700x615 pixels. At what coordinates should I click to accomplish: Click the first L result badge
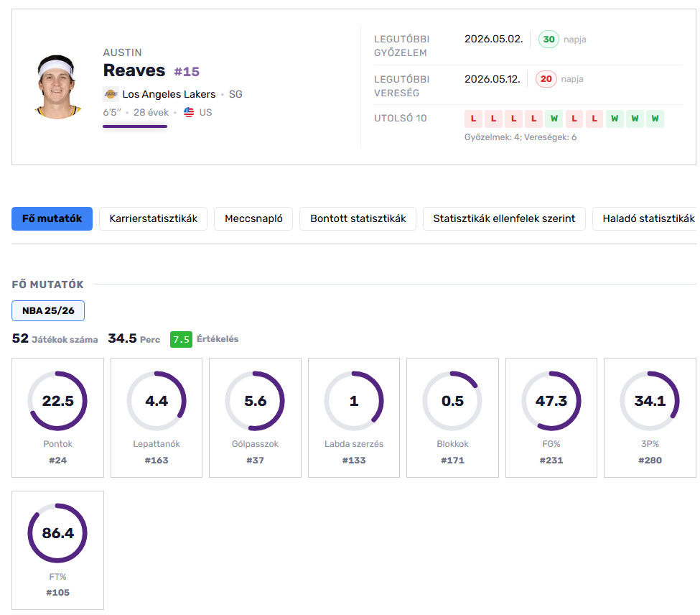(473, 119)
